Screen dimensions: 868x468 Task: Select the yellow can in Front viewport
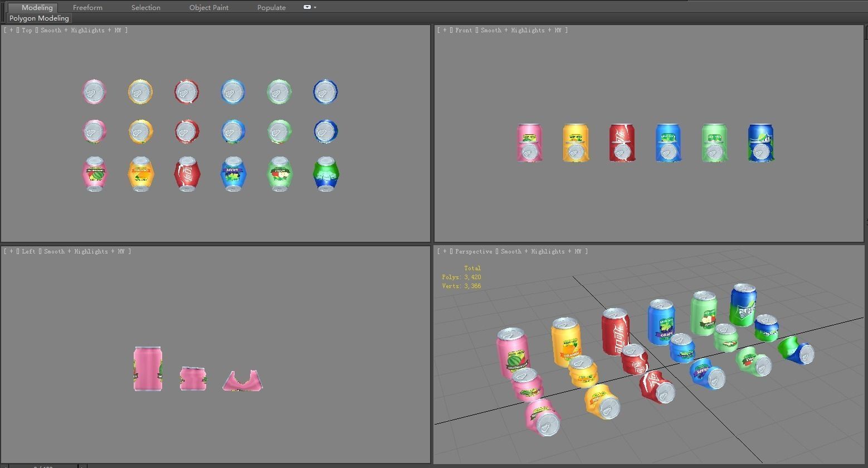pyautogui.click(x=576, y=143)
